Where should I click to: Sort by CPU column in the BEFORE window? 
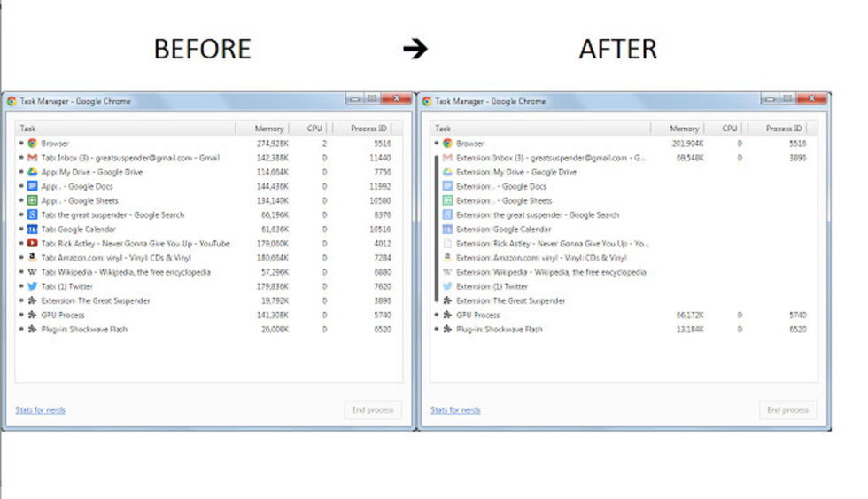click(314, 129)
